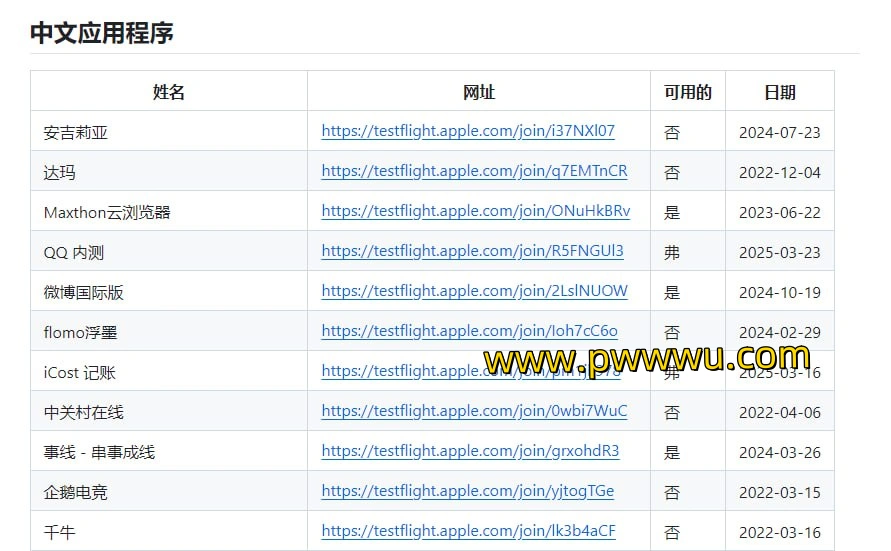
Task: Click the 网址 column header
Action: pyautogui.click(x=479, y=92)
